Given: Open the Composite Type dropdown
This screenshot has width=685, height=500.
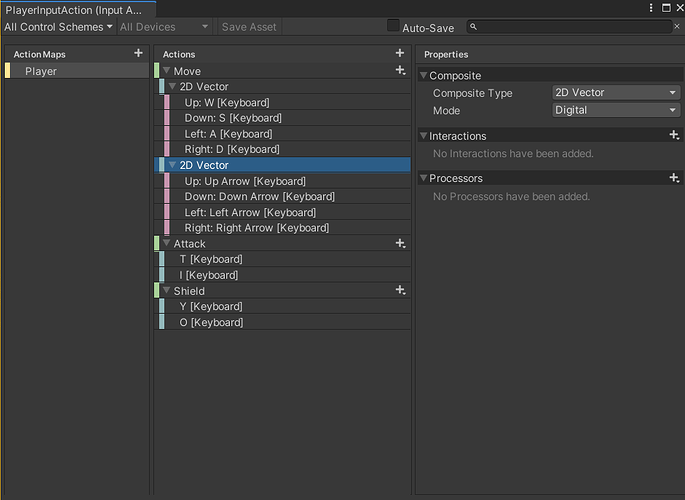Looking at the screenshot, I should (616, 93).
